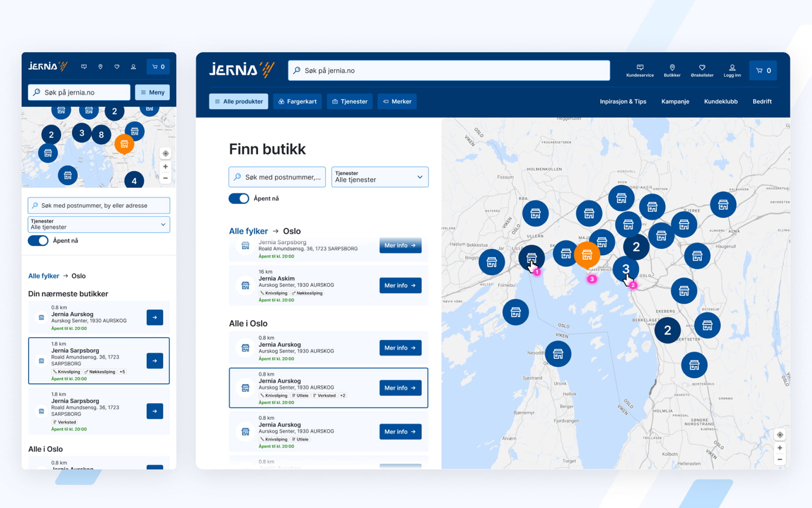This screenshot has height=508, width=812.
Task: Open Ønskelister heart icon in desktop header
Action: 702,67
